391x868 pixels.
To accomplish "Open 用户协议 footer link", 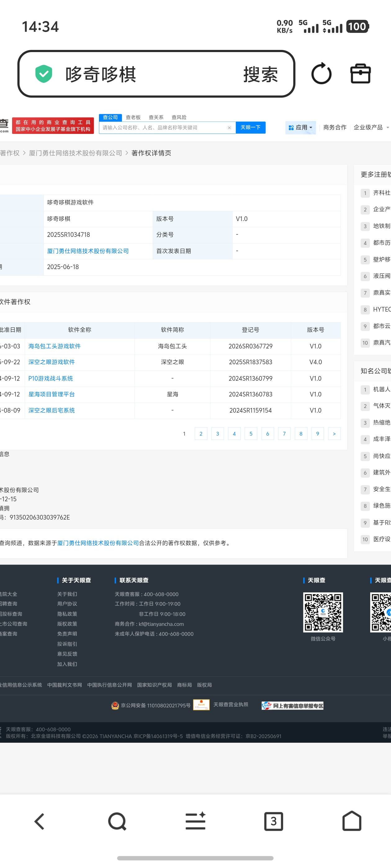I will tap(67, 604).
